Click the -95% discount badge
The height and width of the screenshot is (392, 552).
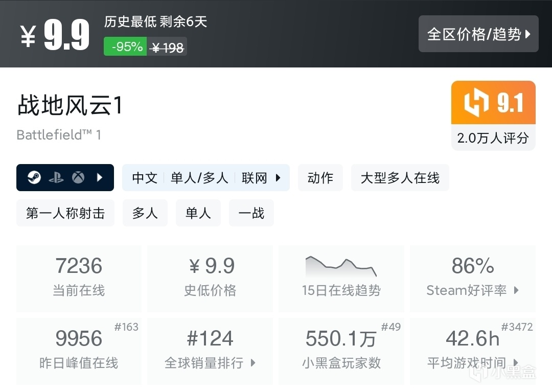[125, 47]
